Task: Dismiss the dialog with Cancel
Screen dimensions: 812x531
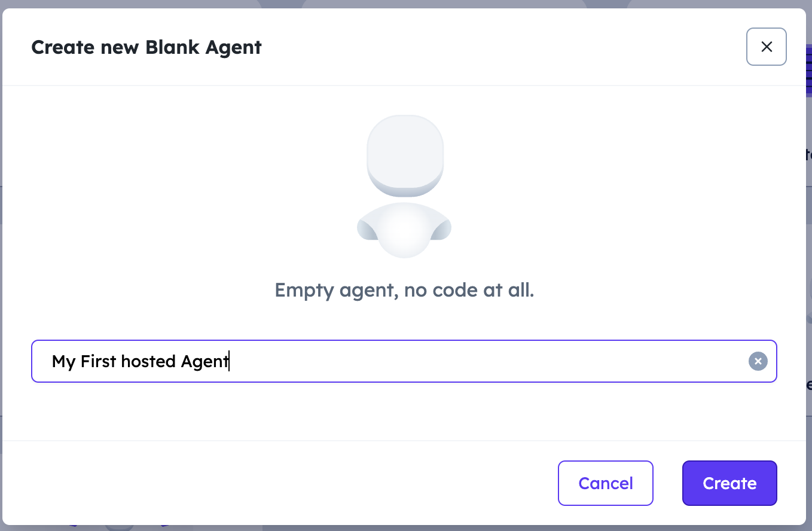Action: (x=605, y=483)
